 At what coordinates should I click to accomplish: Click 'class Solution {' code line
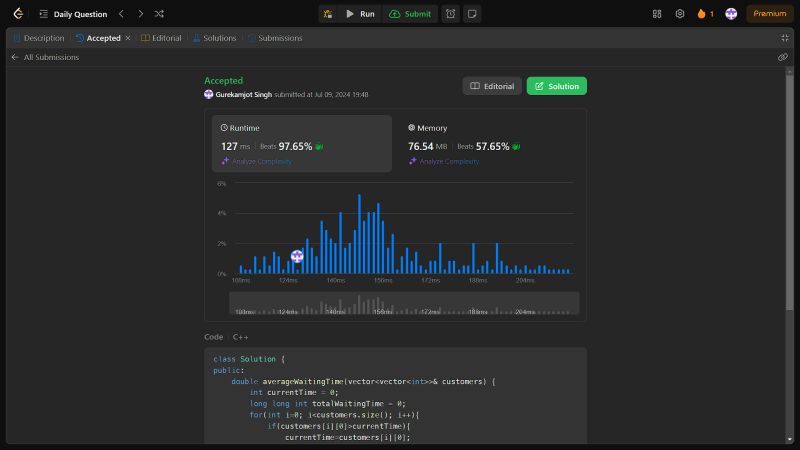(249, 359)
